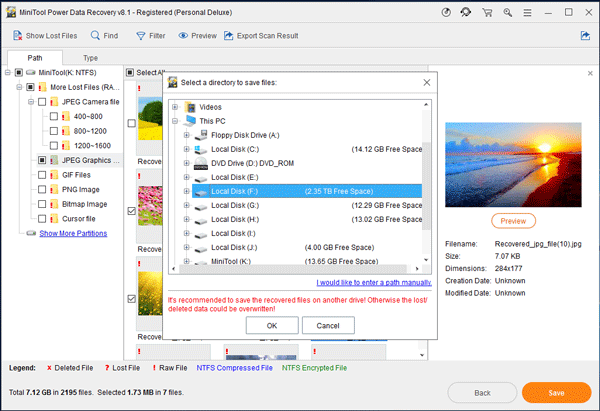
Task: Click the Local Disk (J:) drive icon
Action: click(x=201, y=249)
